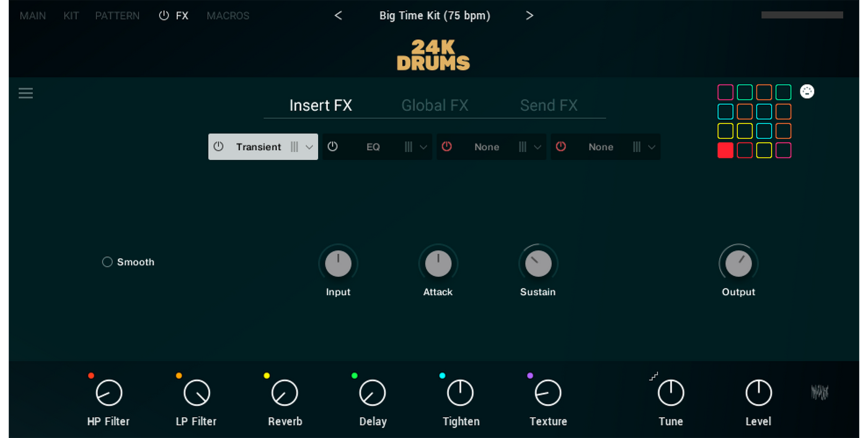Go to next preset with right arrow
The image size is (868, 438).
(529, 16)
